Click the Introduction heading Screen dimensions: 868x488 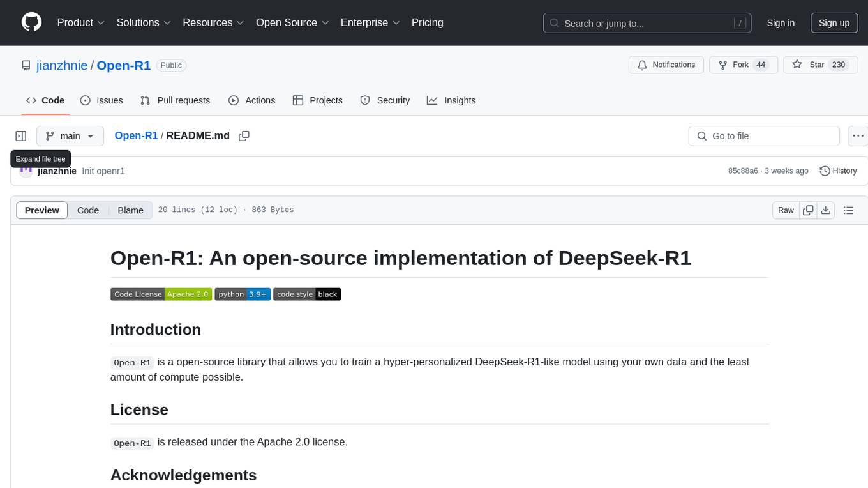[156, 330]
